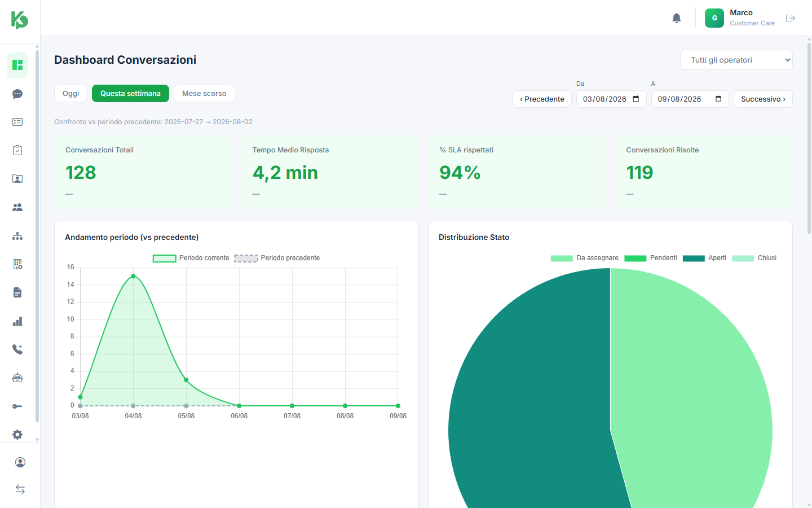The height and width of the screenshot is (508, 812).
Task: Click the sidebar vertical scrollbar thumb
Action: click(x=37, y=236)
